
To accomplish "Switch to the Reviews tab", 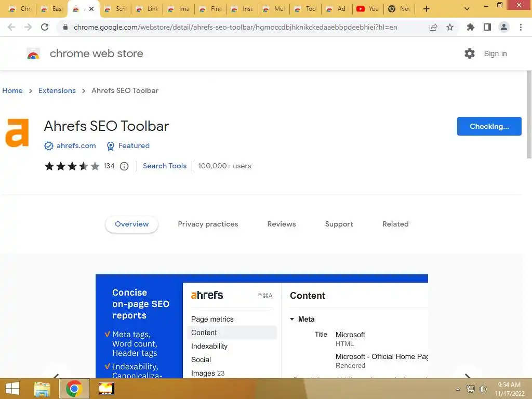I will [x=282, y=224].
